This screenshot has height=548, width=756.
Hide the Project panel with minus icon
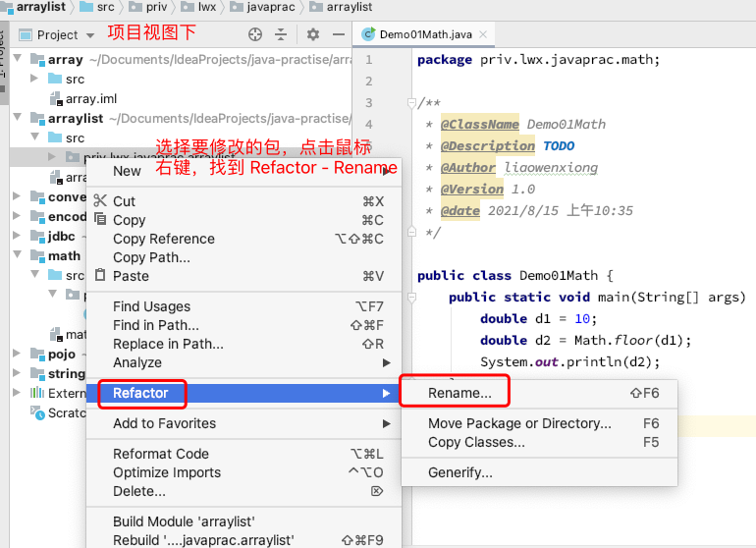339,34
